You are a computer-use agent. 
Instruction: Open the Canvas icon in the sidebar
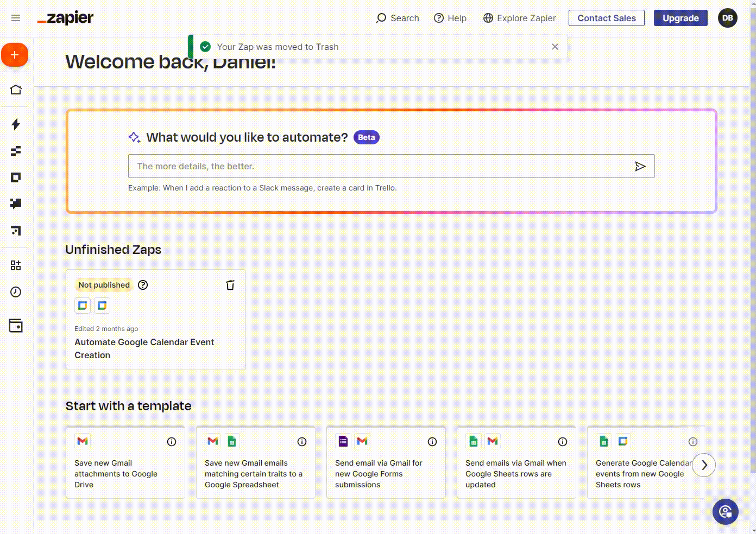[x=15, y=231]
